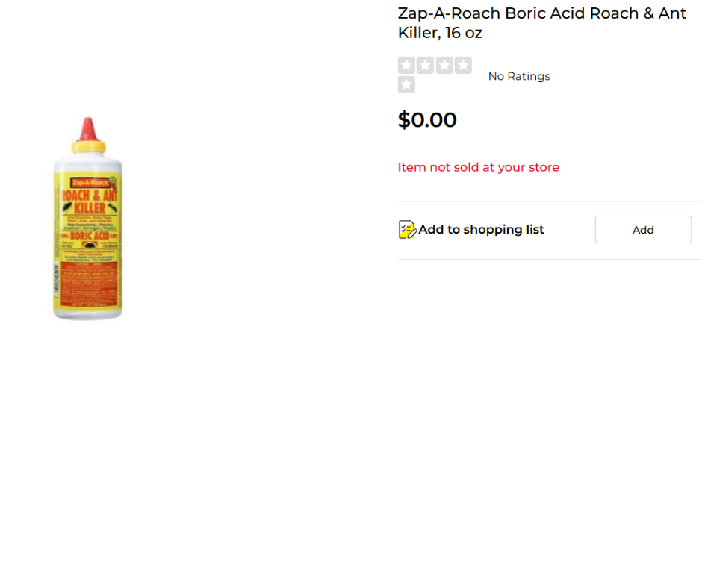Viewport: 702px width, 588px height.
Task: Click the barcode strip on the bottle's side
Action: (57, 284)
